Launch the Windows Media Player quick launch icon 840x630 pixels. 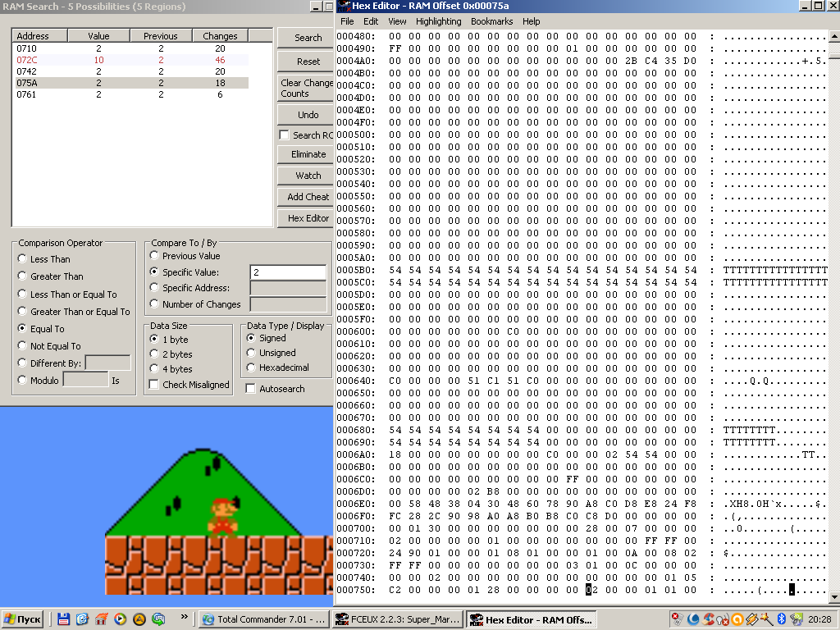coord(120,619)
